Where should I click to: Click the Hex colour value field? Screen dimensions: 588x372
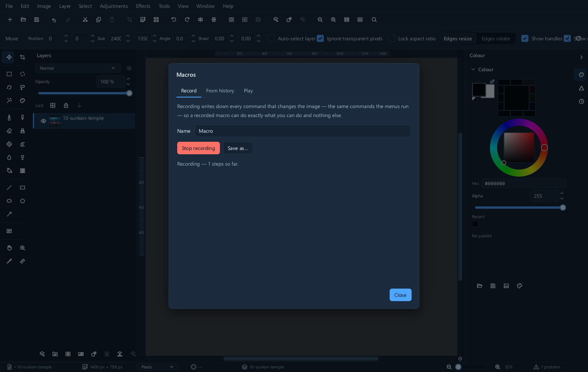coord(524,183)
